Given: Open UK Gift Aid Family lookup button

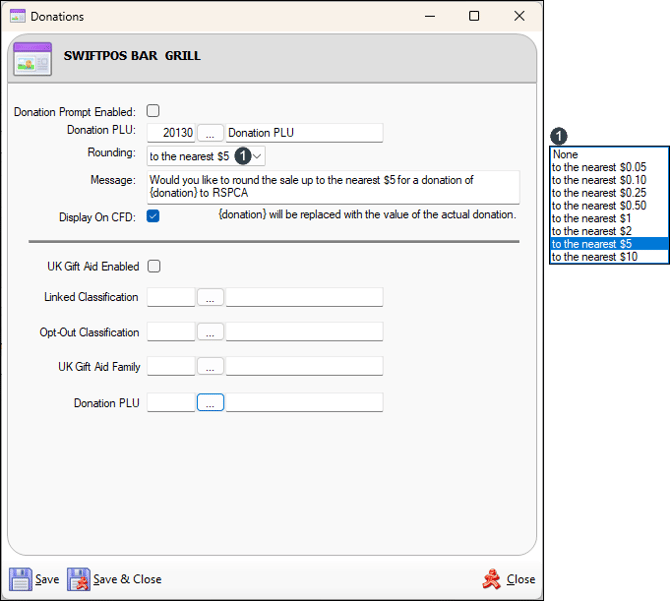Looking at the screenshot, I should [210, 367].
